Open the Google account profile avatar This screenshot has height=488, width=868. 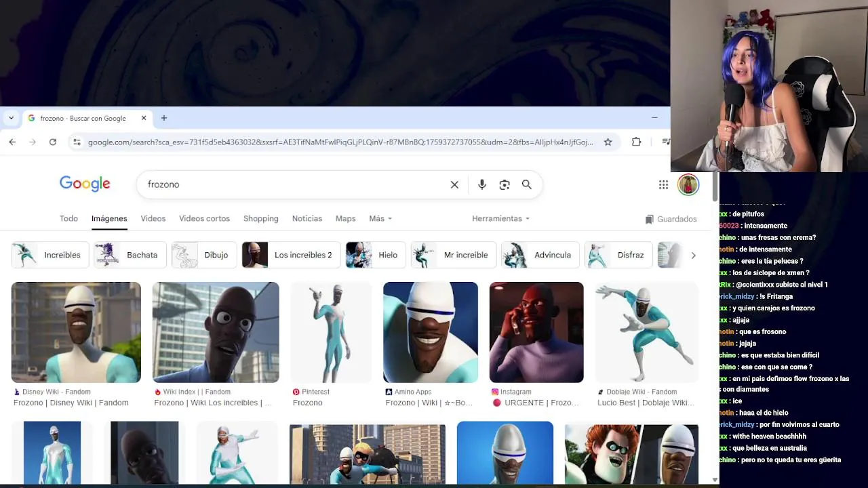pos(688,184)
